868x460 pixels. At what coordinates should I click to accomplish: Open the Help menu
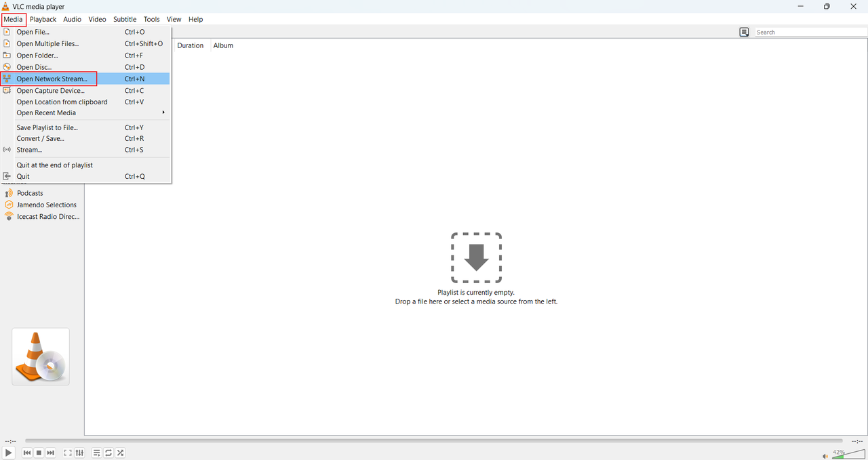point(196,19)
